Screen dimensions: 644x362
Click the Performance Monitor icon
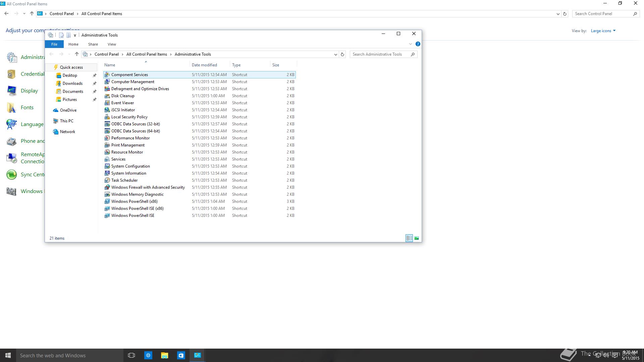coord(107,138)
